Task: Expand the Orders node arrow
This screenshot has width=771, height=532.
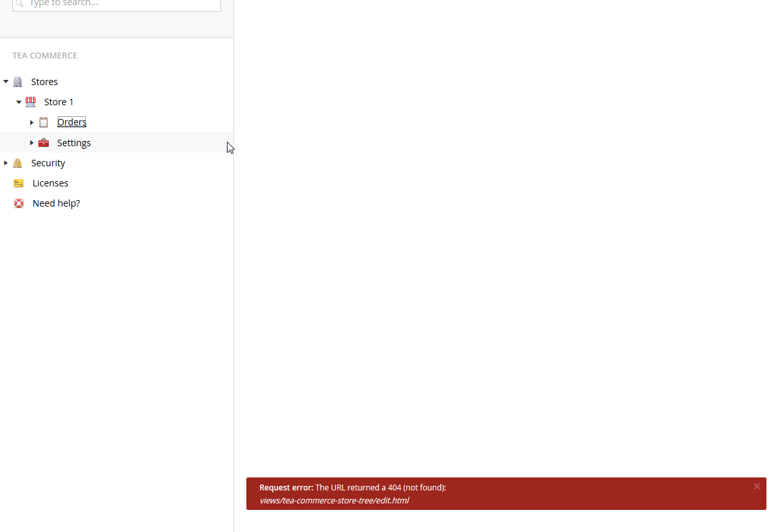Action: pos(31,122)
